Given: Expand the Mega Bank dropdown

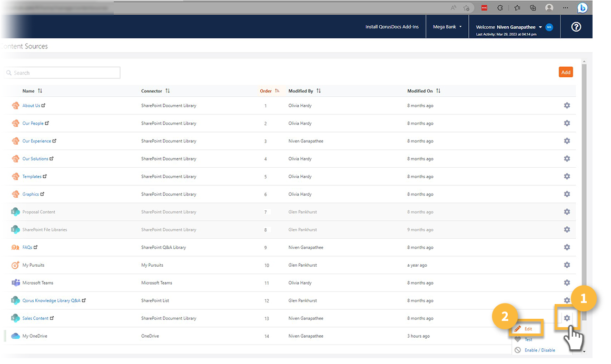Looking at the screenshot, I should pos(447,26).
